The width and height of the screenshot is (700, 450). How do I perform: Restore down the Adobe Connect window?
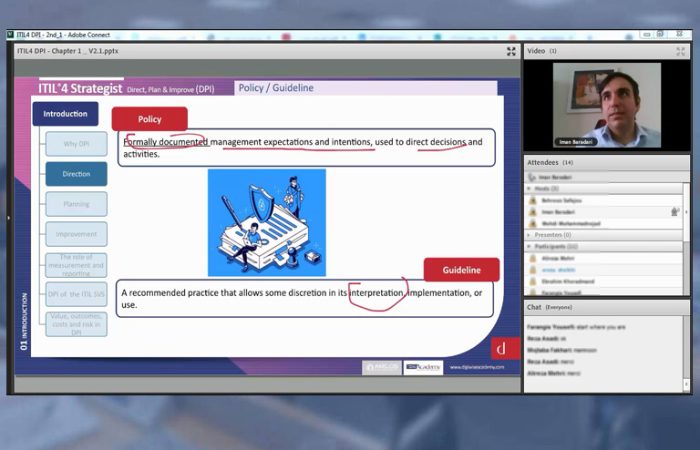pyautogui.click(x=661, y=34)
